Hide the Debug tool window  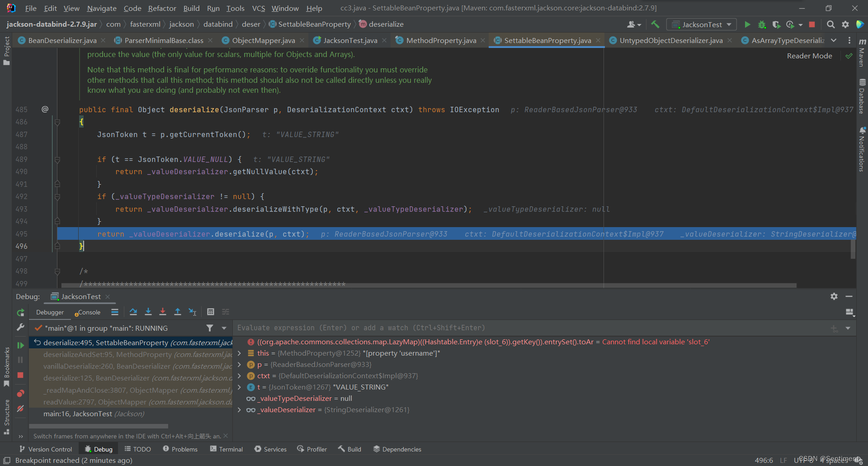[x=849, y=296]
